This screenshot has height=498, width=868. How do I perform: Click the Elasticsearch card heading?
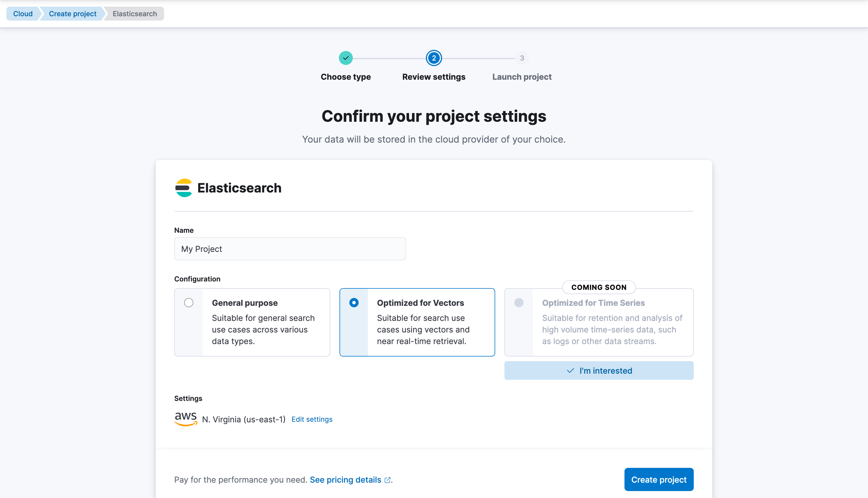(239, 188)
